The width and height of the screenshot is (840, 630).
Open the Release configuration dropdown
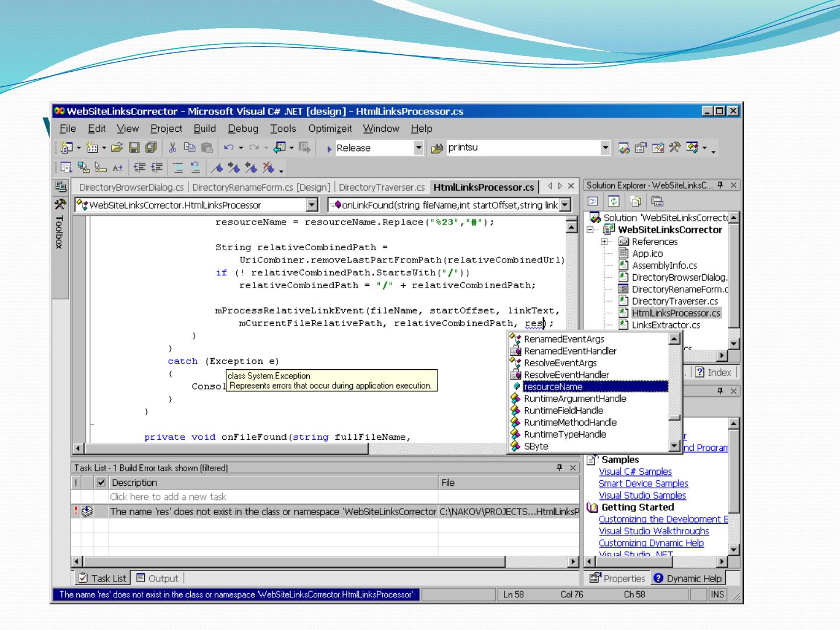click(418, 148)
